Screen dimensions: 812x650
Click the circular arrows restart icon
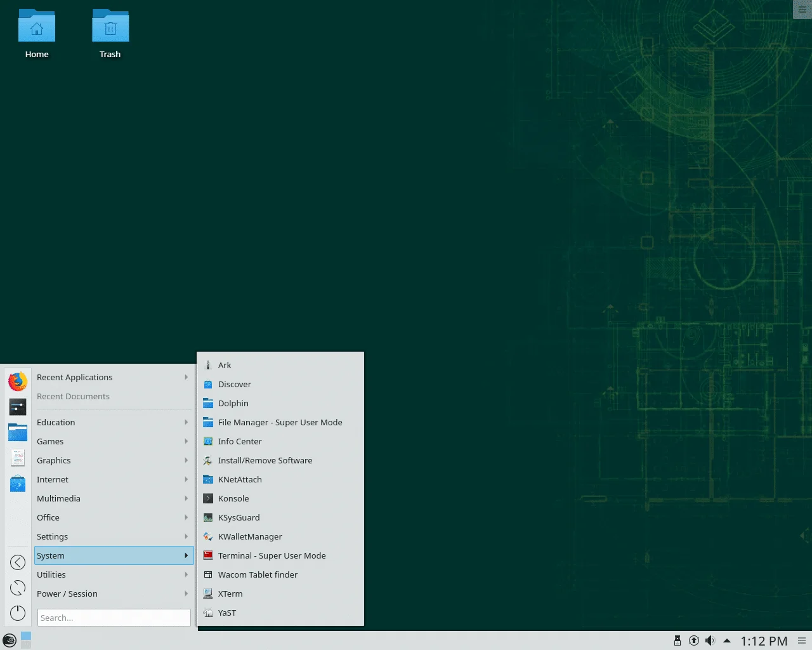[18, 588]
